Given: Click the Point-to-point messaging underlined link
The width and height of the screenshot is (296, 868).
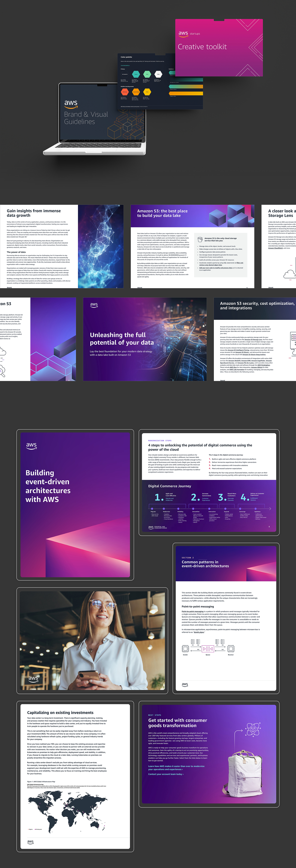Looking at the screenshot, I should click(x=193, y=611).
